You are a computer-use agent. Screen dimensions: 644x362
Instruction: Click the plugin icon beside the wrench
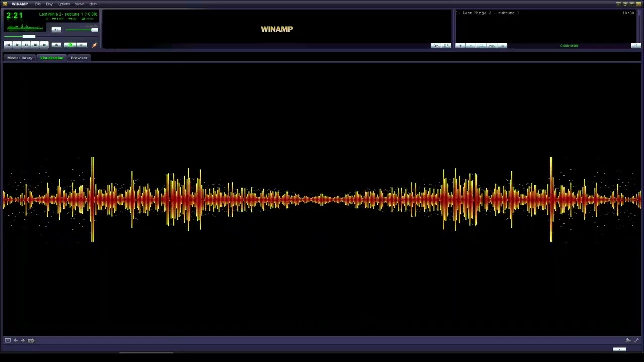pyautogui.click(x=628, y=340)
